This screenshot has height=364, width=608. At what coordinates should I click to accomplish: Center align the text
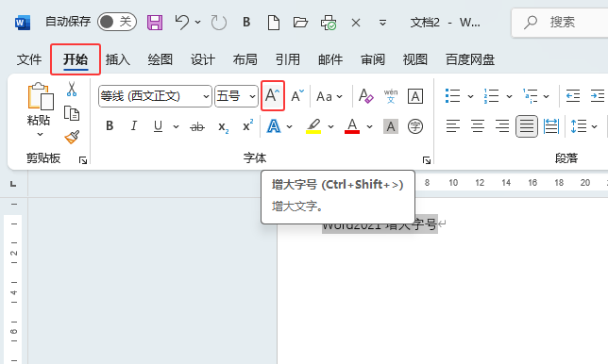click(x=478, y=126)
